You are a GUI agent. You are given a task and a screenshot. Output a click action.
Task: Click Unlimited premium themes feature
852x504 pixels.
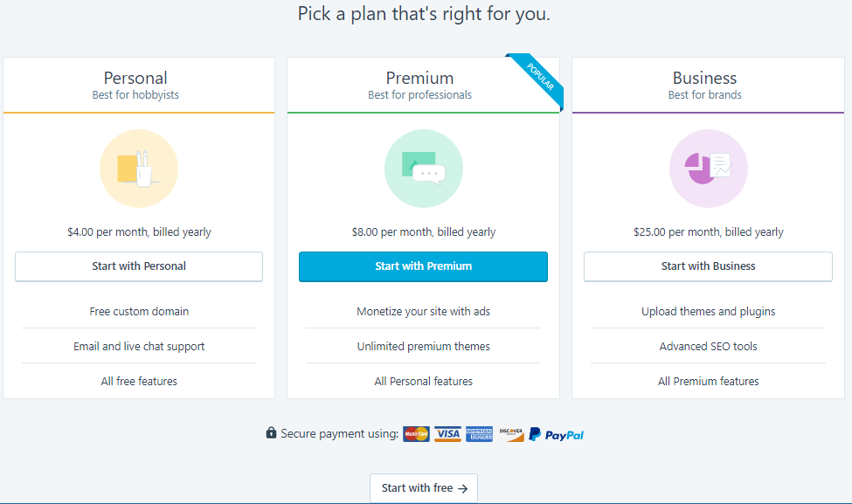click(423, 346)
